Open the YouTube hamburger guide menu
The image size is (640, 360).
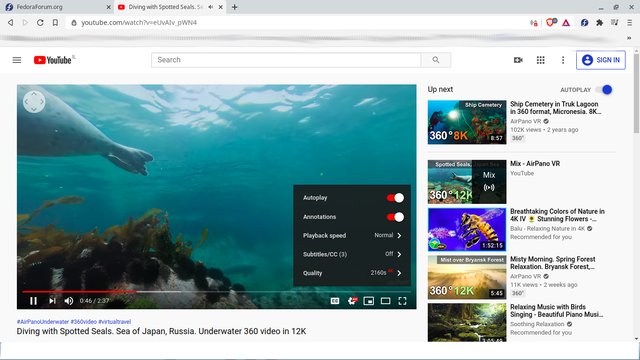tap(17, 60)
